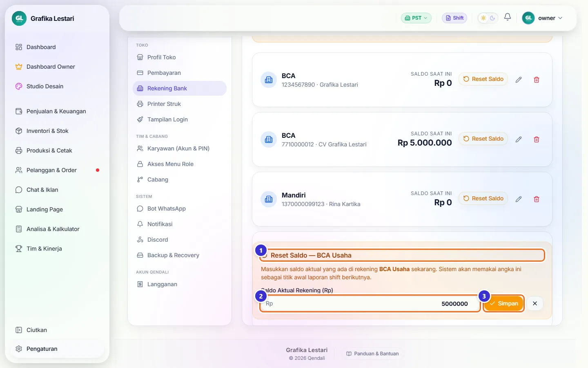Select Rekening Bank settings item
588x368 pixels.
[x=180, y=88]
